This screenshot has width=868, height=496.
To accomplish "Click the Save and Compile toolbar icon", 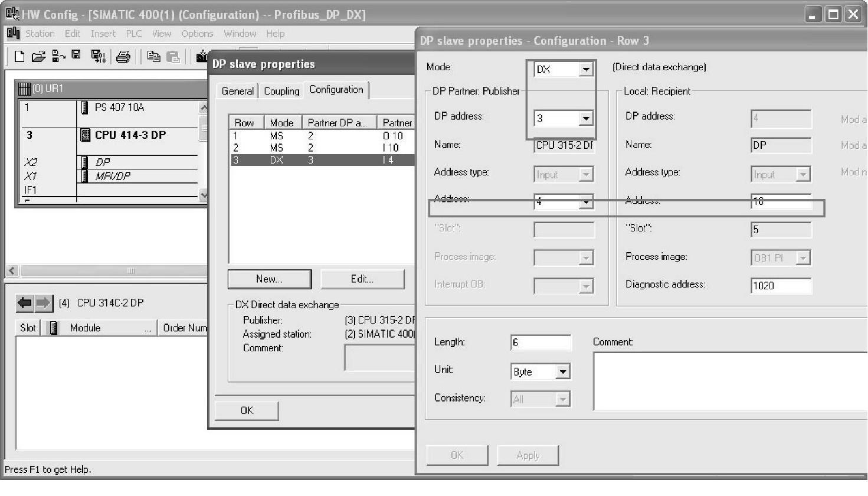I will (x=98, y=57).
